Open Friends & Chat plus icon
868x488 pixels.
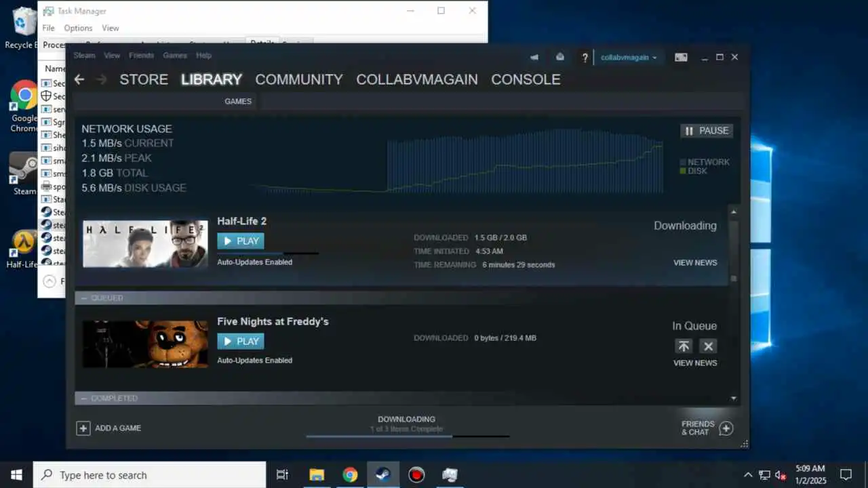pos(726,428)
